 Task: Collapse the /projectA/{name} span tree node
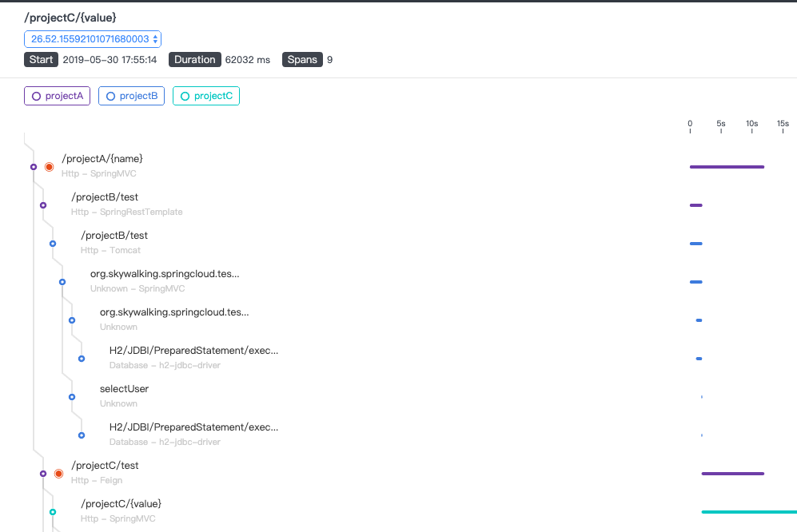coord(34,167)
